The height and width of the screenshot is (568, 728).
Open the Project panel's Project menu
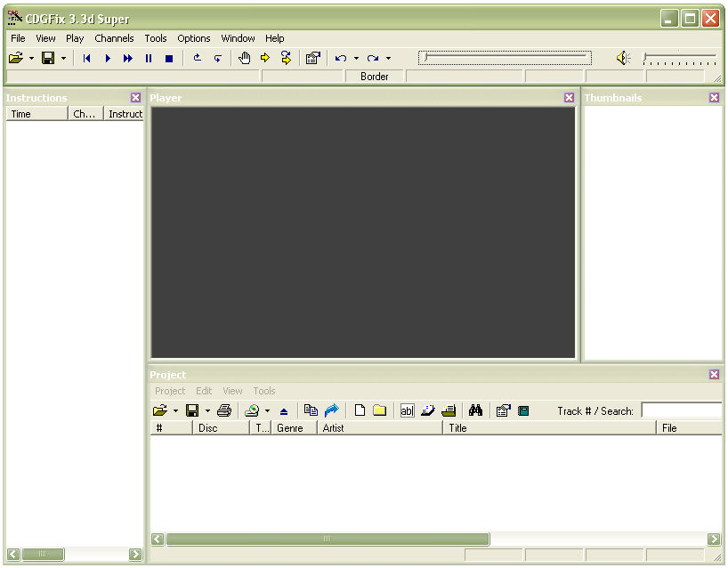pyautogui.click(x=170, y=391)
